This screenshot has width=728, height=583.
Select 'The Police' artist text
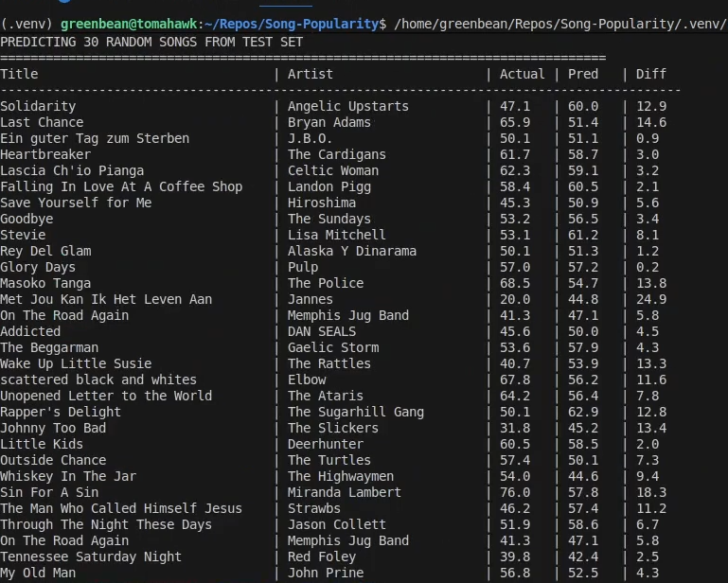(326, 283)
